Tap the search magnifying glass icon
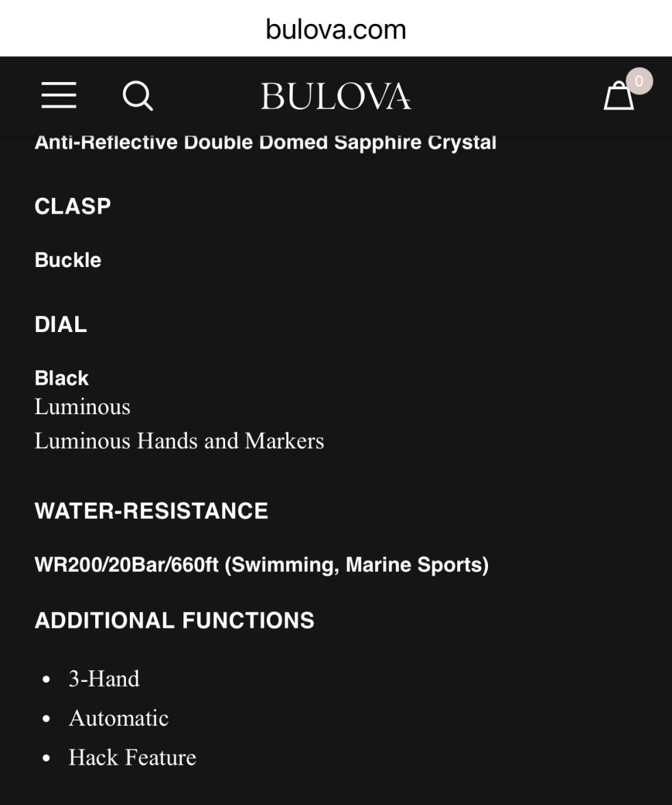This screenshot has height=805, width=672. 138,96
